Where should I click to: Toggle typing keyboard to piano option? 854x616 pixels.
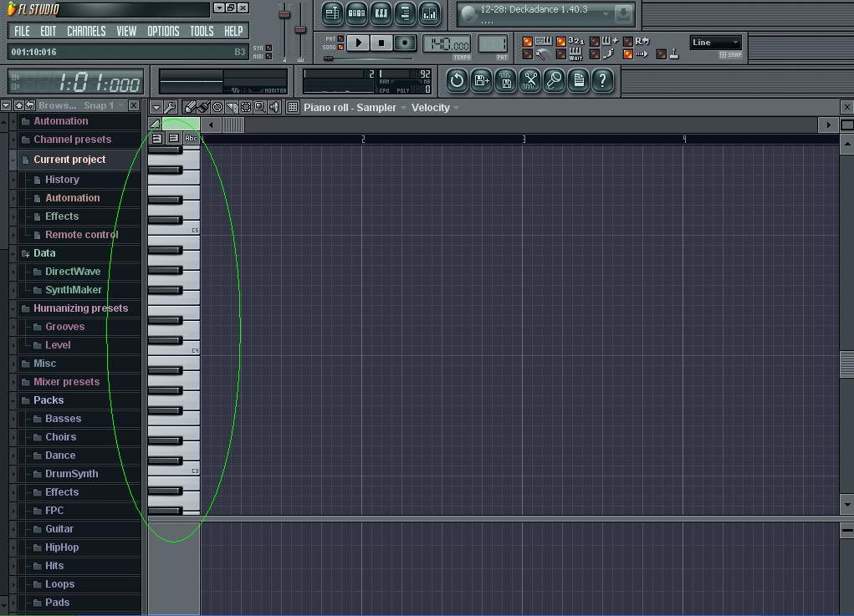pos(527,41)
